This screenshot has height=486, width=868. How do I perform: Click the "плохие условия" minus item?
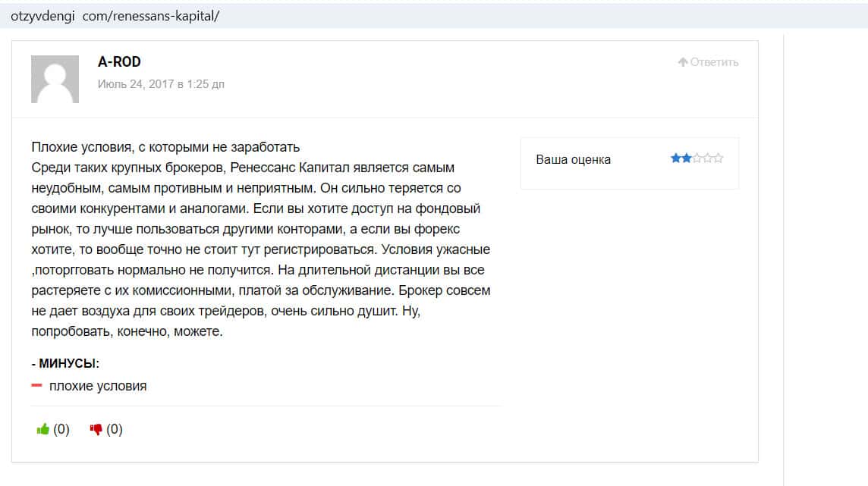pos(98,386)
